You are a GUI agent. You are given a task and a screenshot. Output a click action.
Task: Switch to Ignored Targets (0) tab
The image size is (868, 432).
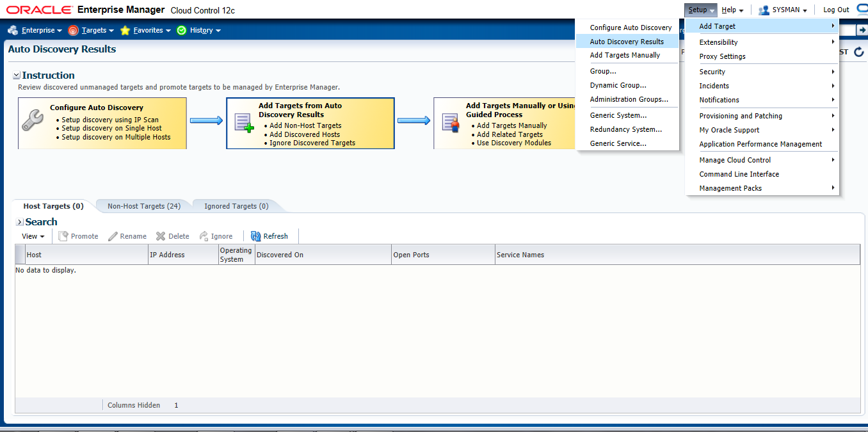[235, 206]
